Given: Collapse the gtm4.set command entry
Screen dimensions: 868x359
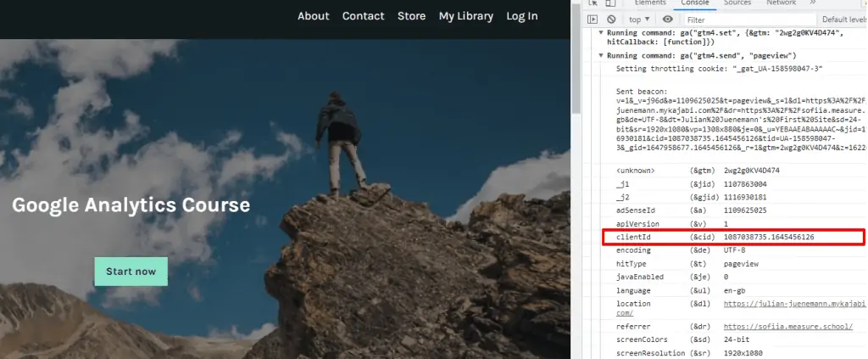Looking at the screenshot, I should (x=601, y=33).
